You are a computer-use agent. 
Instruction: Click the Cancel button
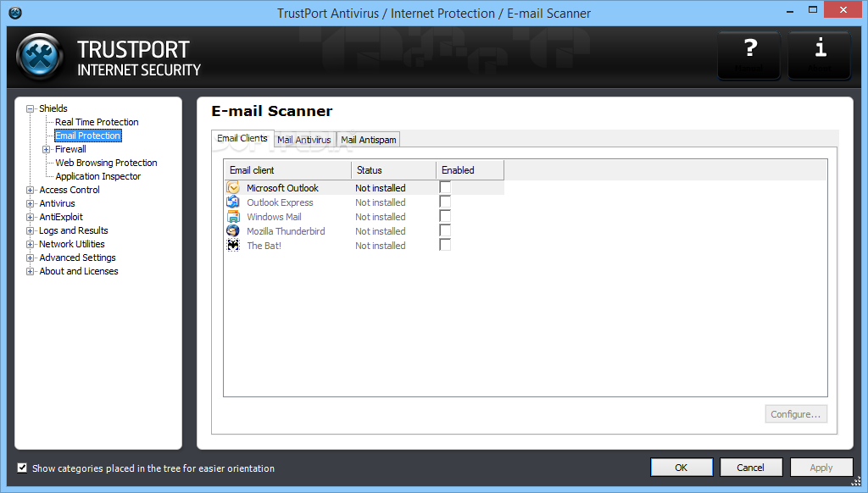click(751, 468)
